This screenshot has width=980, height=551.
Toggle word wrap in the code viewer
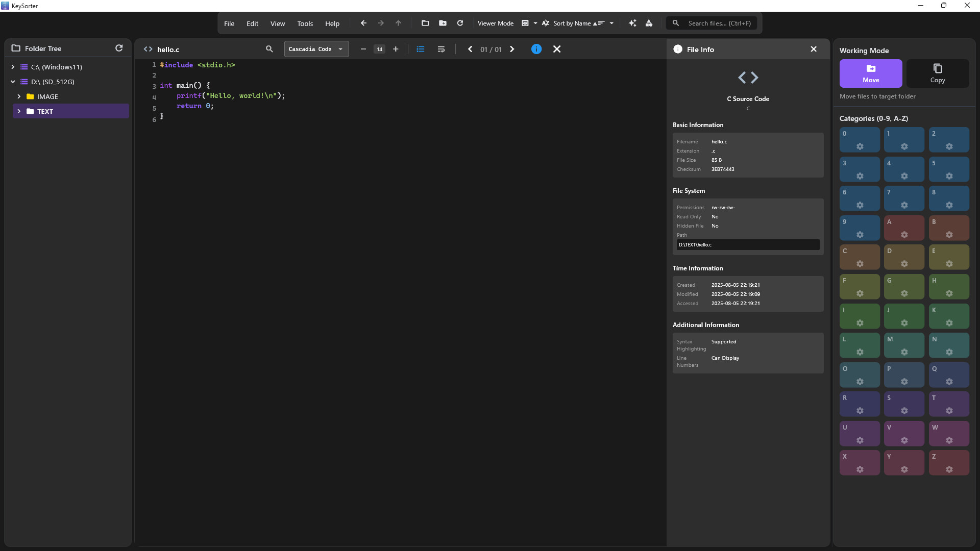441,49
